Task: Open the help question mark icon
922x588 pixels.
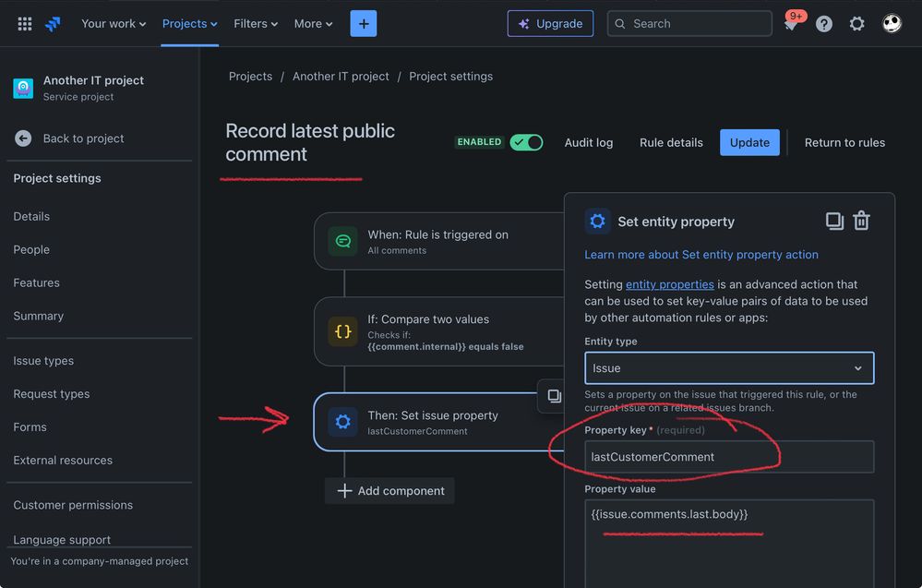Action: click(824, 23)
